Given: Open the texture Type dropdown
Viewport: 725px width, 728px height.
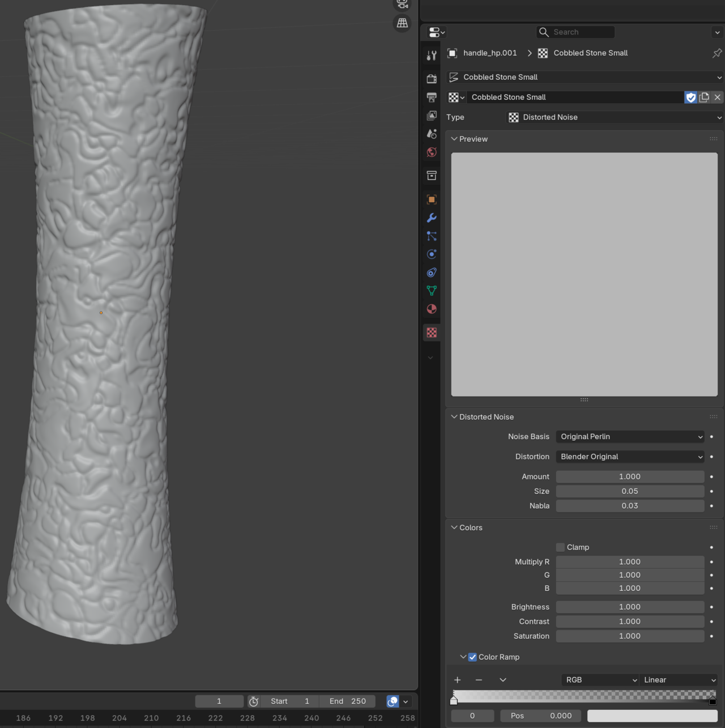Looking at the screenshot, I should pos(615,117).
